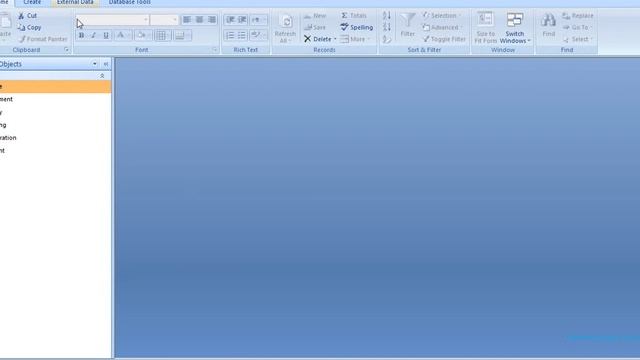Click the Filter funnel button
Viewport: 640px width, 360px height.
[407, 25]
